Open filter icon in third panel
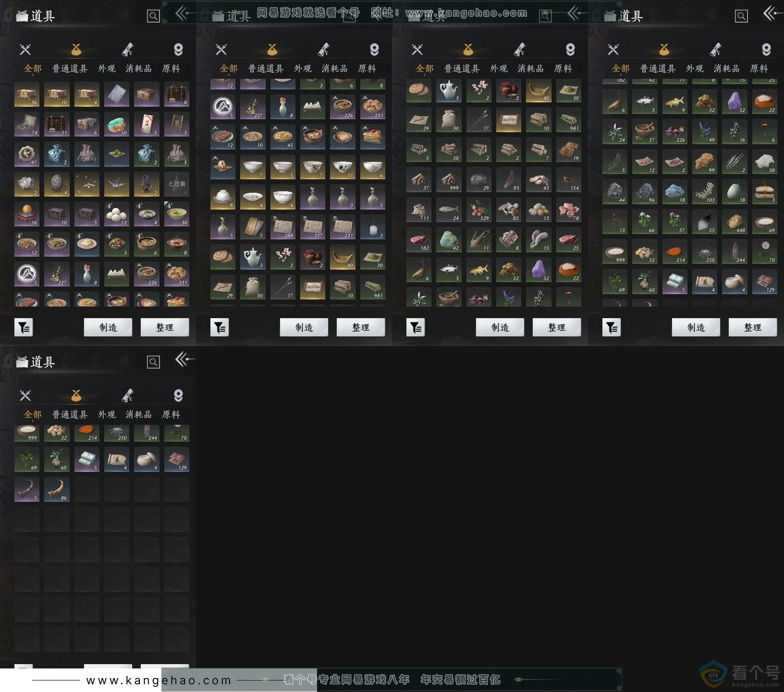The height and width of the screenshot is (692, 784). [416, 328]
